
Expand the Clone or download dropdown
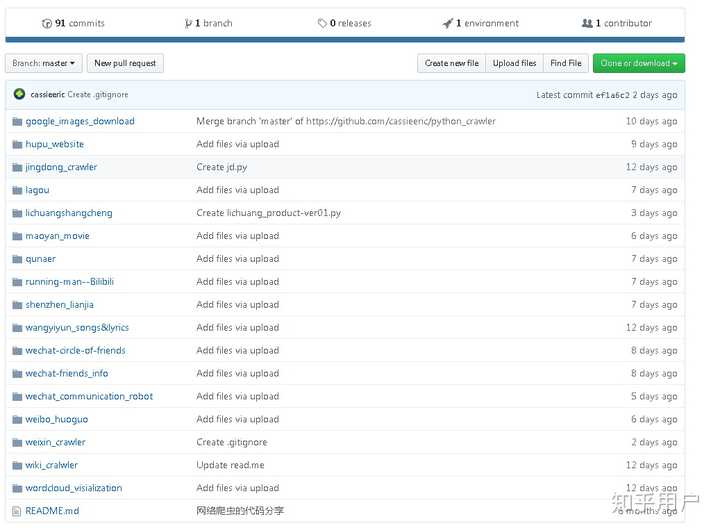coord(638,63)
